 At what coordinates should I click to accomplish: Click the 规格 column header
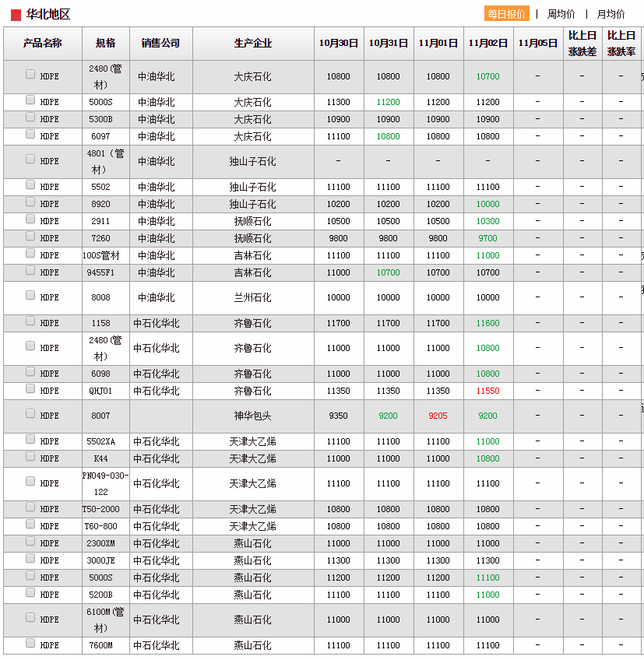click(x=106, y=44)
